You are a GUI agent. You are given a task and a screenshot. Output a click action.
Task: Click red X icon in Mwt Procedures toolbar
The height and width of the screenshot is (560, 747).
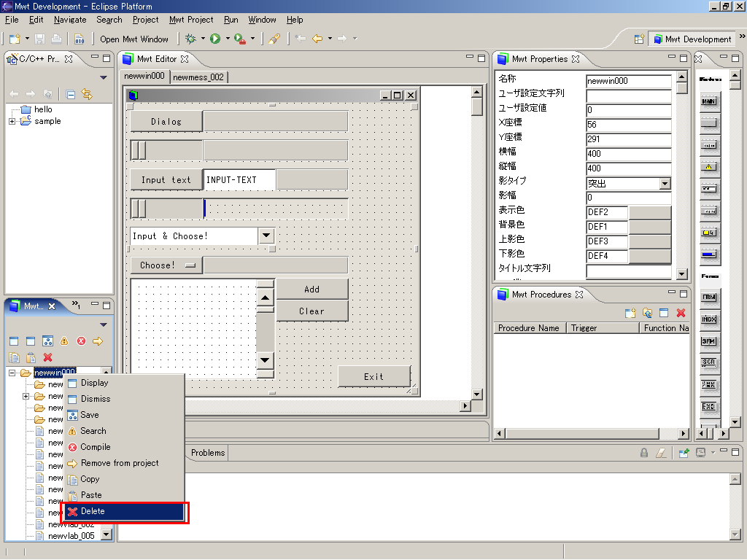[x=681, y=313]
